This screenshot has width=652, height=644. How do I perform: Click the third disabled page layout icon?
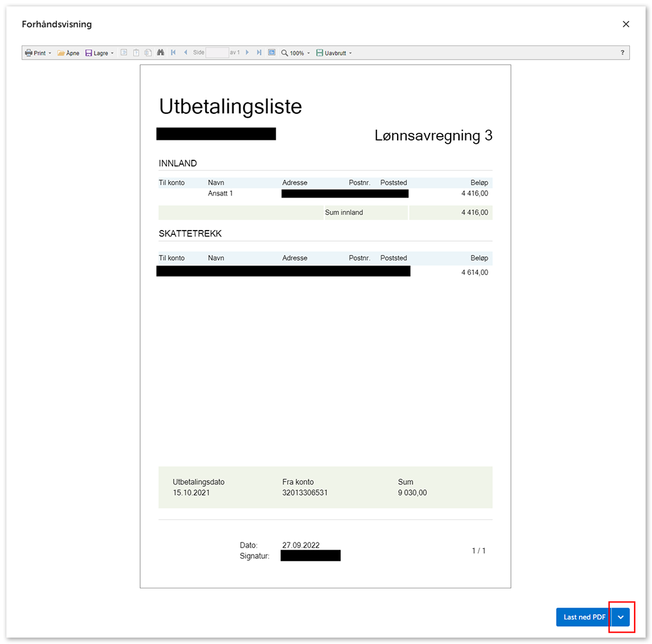[x=148, y=53]
